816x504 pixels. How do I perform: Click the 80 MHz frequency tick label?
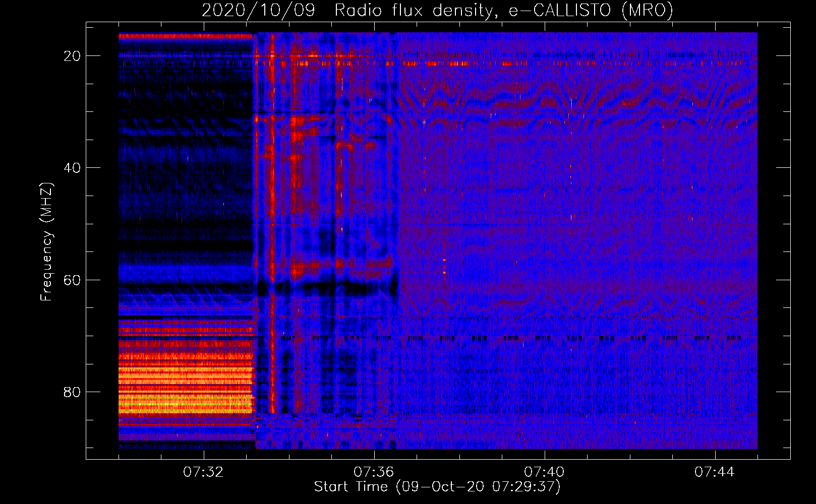pos(73,392)
